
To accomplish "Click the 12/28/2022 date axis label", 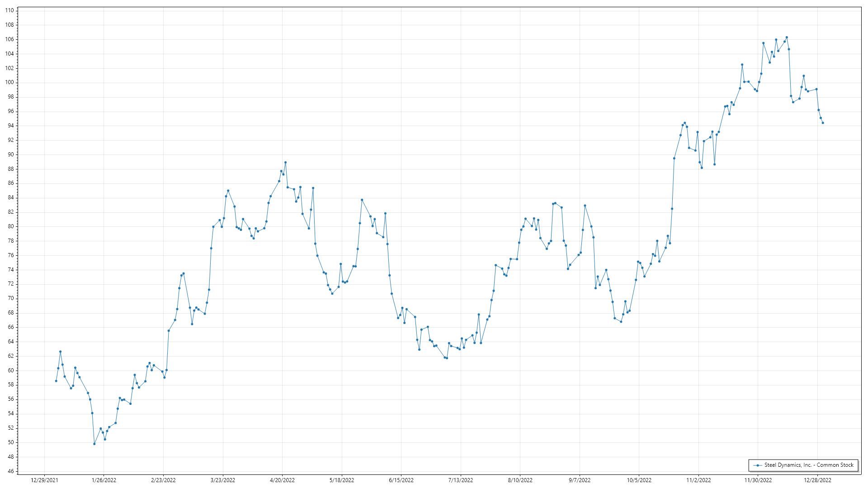I will pos(817,480).
